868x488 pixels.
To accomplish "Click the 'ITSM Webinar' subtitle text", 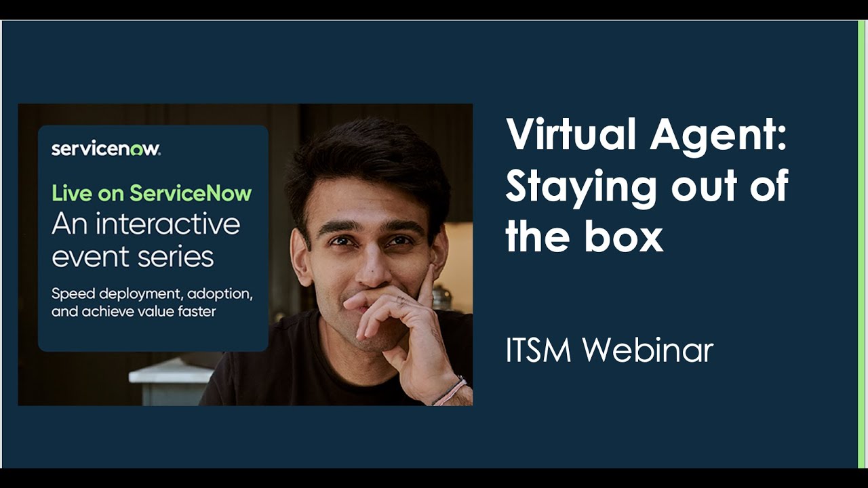I will point(610,350).
